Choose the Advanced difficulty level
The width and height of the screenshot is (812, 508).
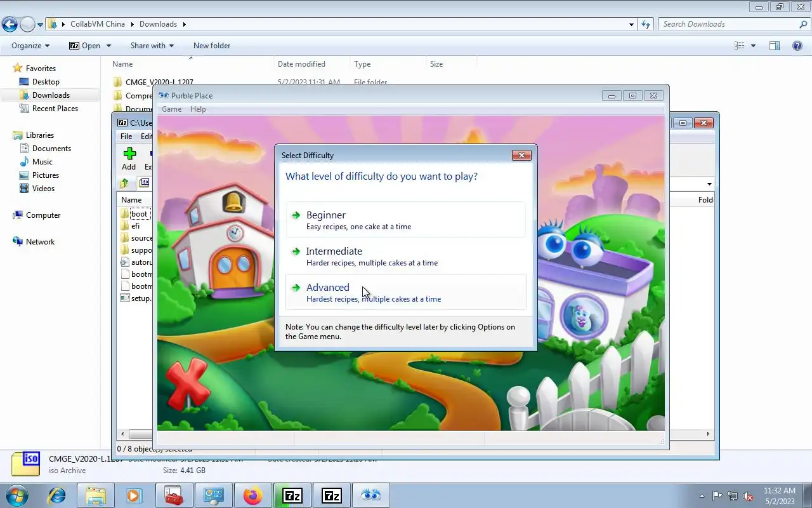(x=405, y=292)
